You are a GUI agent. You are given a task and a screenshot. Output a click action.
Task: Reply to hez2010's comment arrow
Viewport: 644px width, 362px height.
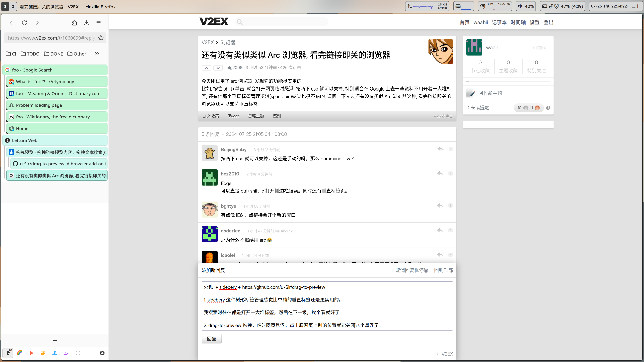tap(440, 173)
